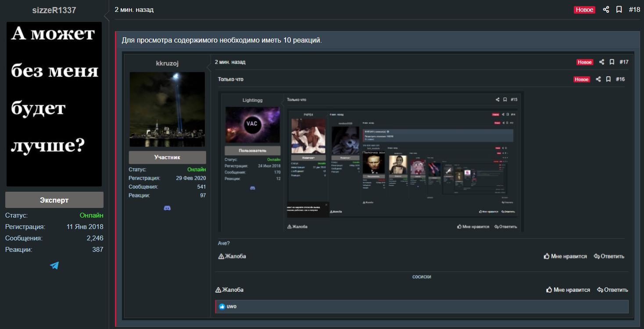Viewport: 644px width, 329px height.
Task: Open sizzeR1337 username profile
Action: (x=54, y=10)
